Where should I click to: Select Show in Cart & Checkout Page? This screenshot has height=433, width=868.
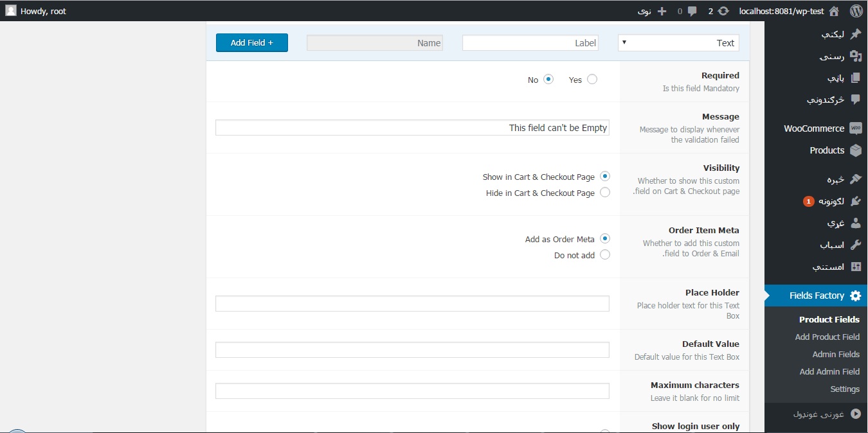[x=604, y=176]
